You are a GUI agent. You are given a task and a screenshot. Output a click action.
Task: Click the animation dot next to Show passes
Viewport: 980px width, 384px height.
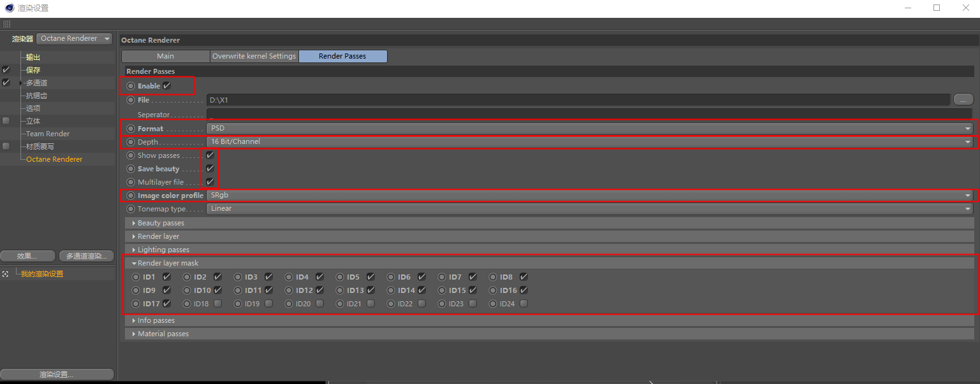click(x=131, y=155)
